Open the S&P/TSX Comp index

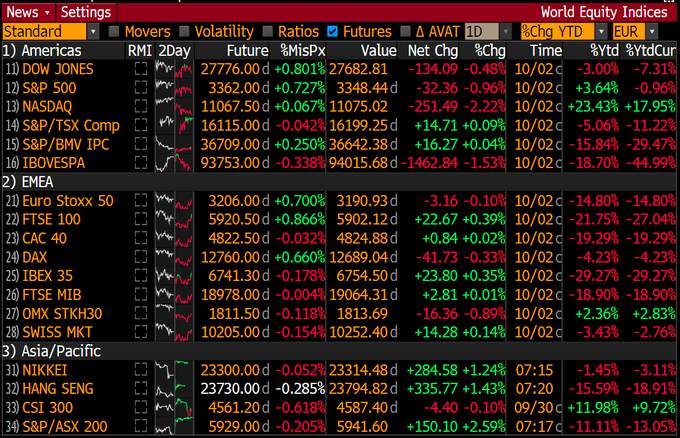click(x=71, y=125)
